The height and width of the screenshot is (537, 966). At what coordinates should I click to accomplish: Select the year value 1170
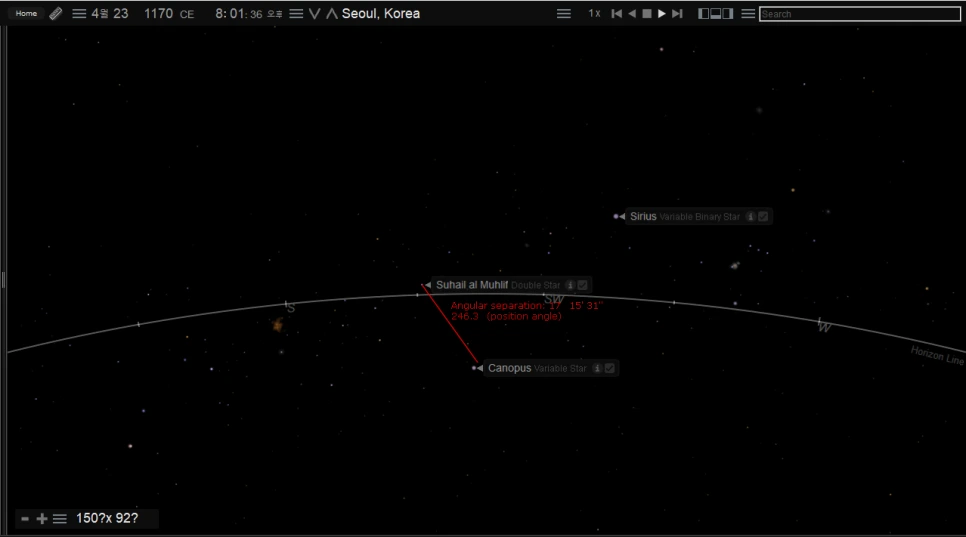(158, 14)
